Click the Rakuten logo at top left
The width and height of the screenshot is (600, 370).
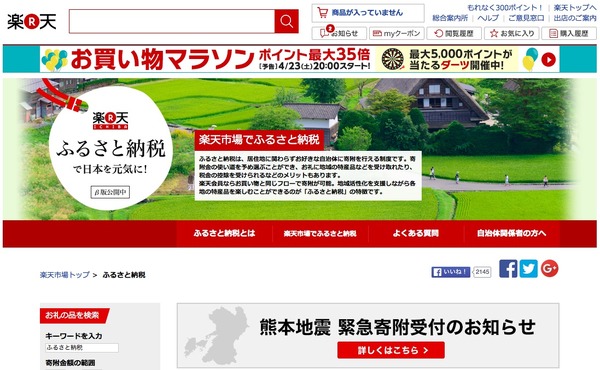click(x=32, y=21)
